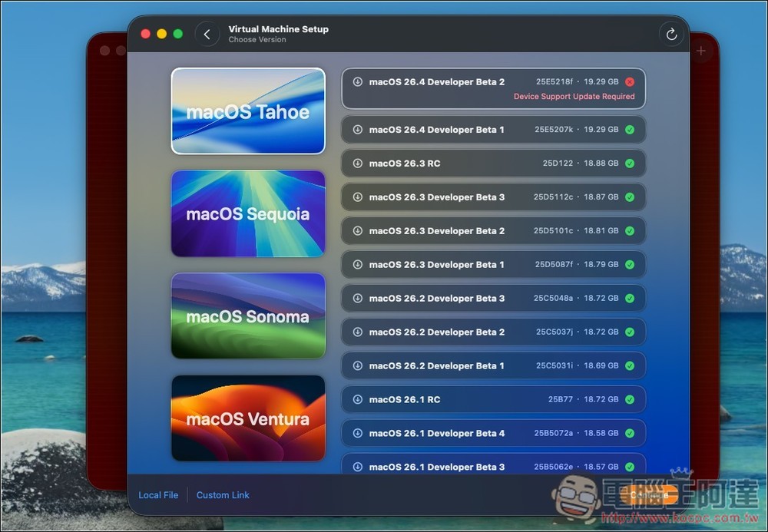Click the red error badge on Beta 2
This screenshot has width=768, height=532.
[x=629, y=81]
